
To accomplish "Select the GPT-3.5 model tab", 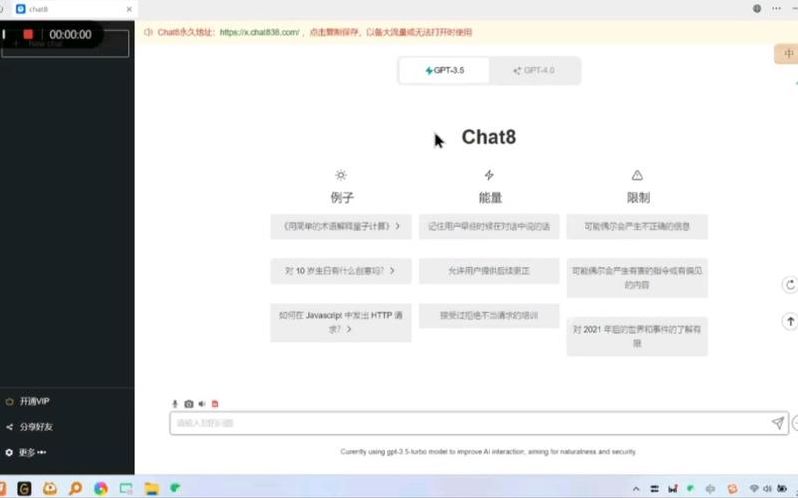I will [x=444, y=70].
